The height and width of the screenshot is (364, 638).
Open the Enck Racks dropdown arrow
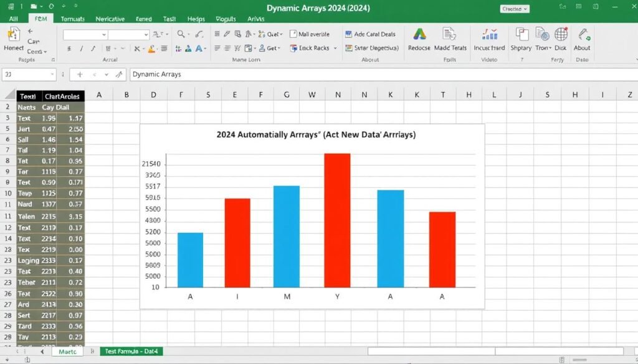tap(335, 48)
